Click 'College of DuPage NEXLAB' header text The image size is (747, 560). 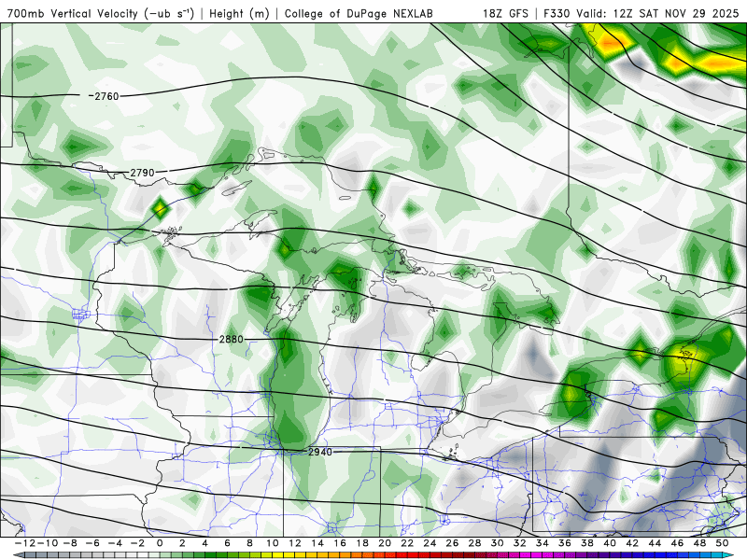point(359,13)
